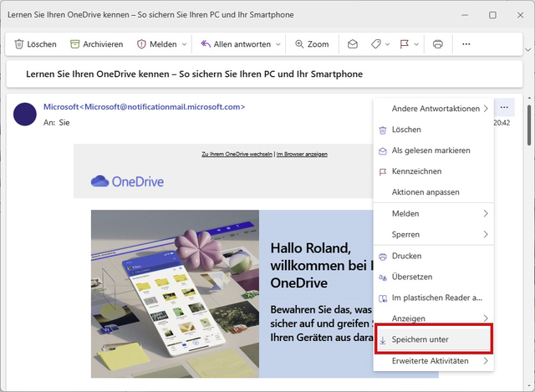Choose Kennzeichnen in the context menu
Viewport: 535px width, 392px height.
[434, 171]
